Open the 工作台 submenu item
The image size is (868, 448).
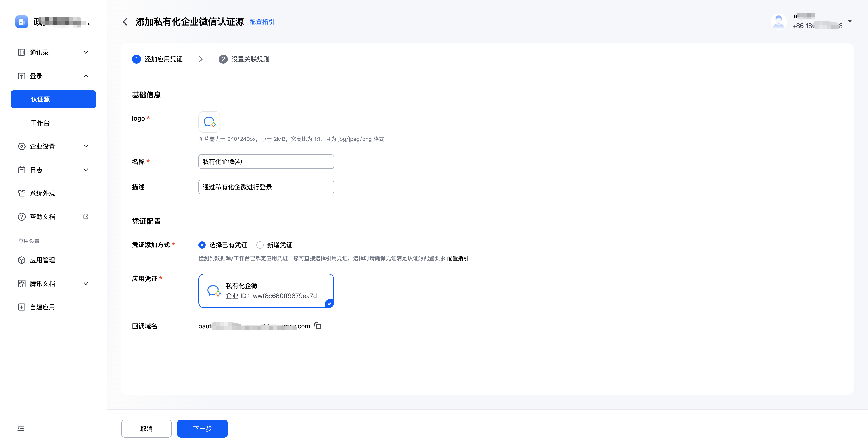point(40,123)
